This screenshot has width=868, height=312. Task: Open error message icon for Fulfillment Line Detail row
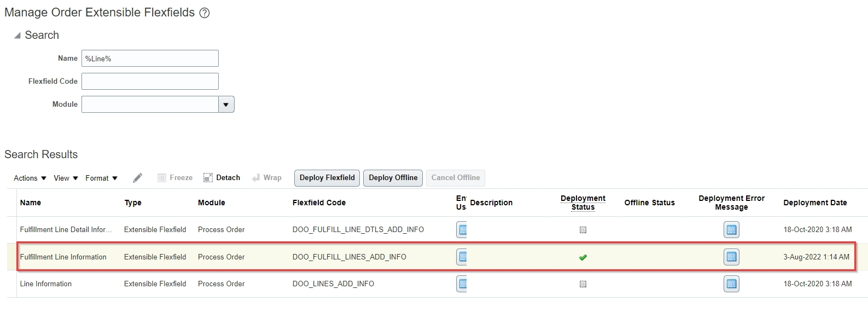point(731,230)
